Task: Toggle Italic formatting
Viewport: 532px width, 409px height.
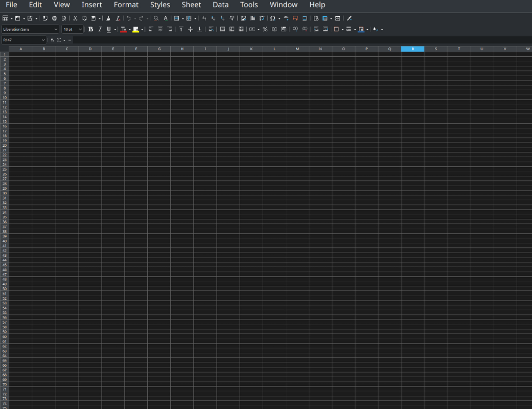Action: [x=100, y=29]
